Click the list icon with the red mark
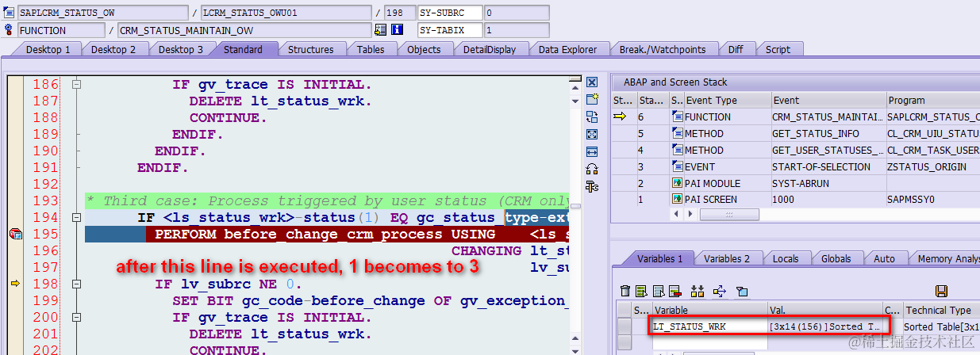 click(x=674, y=291)
